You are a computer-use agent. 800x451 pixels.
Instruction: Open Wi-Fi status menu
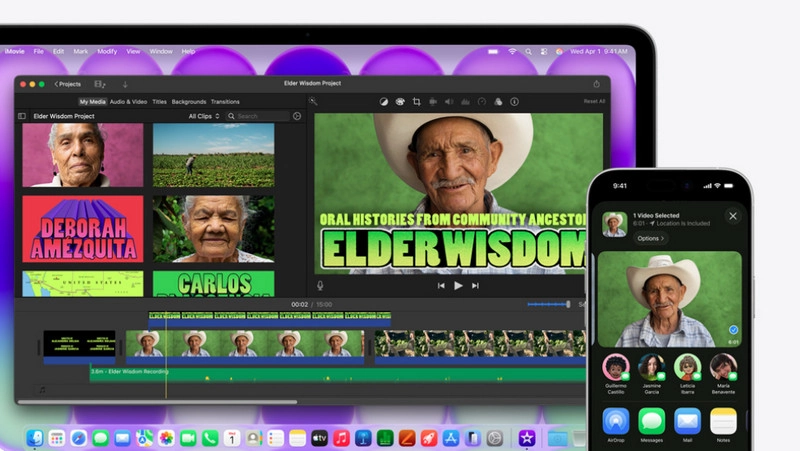(x=512, y=52)
